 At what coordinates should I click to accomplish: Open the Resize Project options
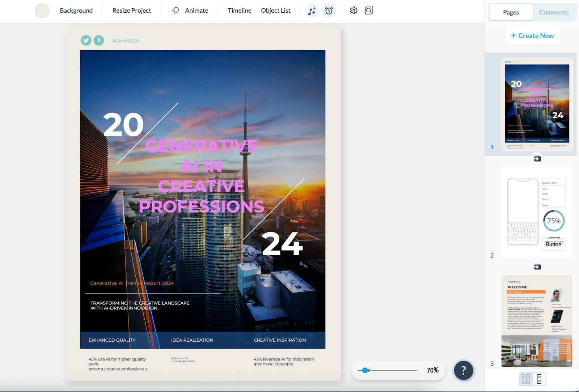tap(131, 10)
